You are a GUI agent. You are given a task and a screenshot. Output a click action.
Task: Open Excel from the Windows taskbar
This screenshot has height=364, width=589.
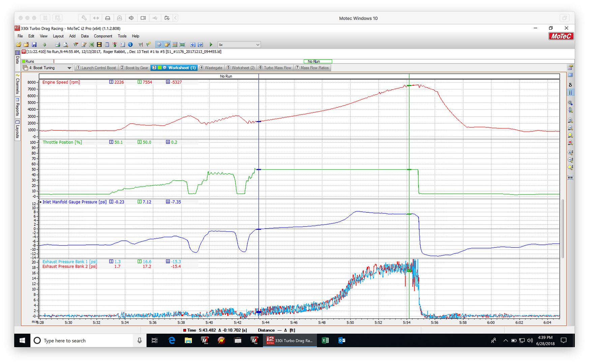click(x=325, y=340)
